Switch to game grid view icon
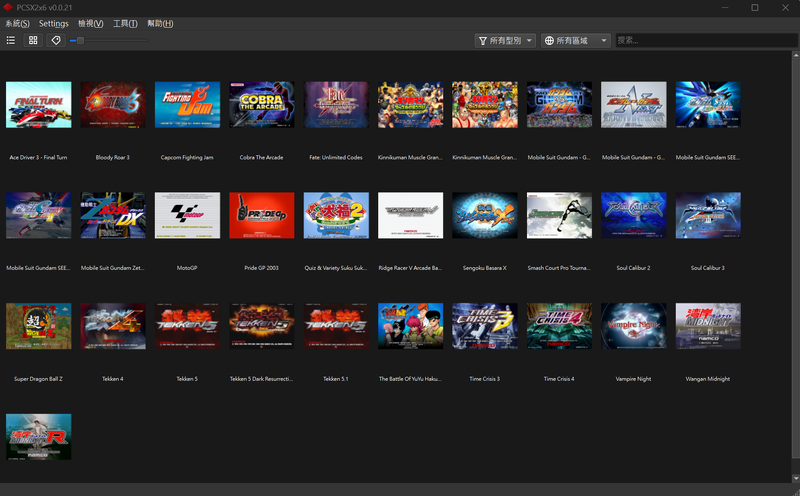The width and height of the screenshot is (800, 496). 33,40
